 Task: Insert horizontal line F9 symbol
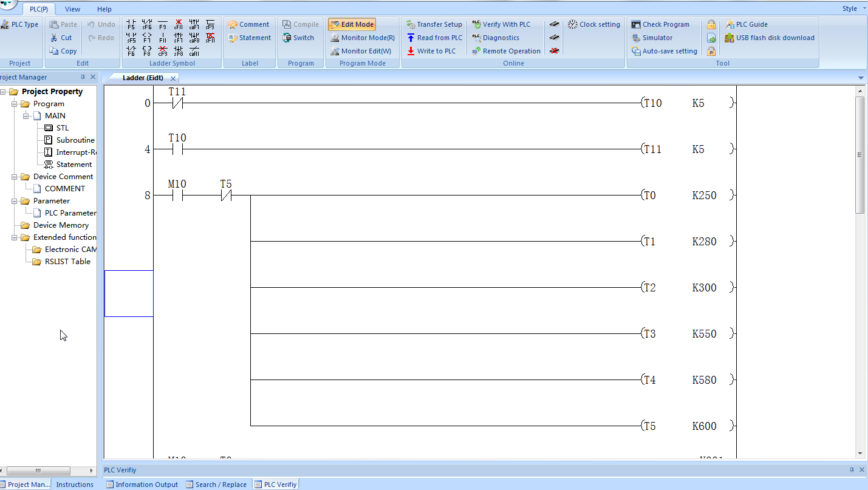point(162,24)
